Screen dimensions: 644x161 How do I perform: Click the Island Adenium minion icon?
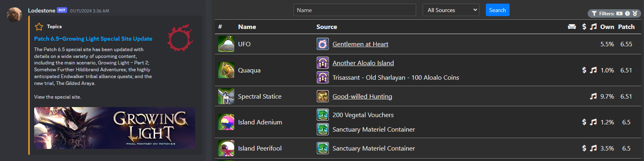226,122
